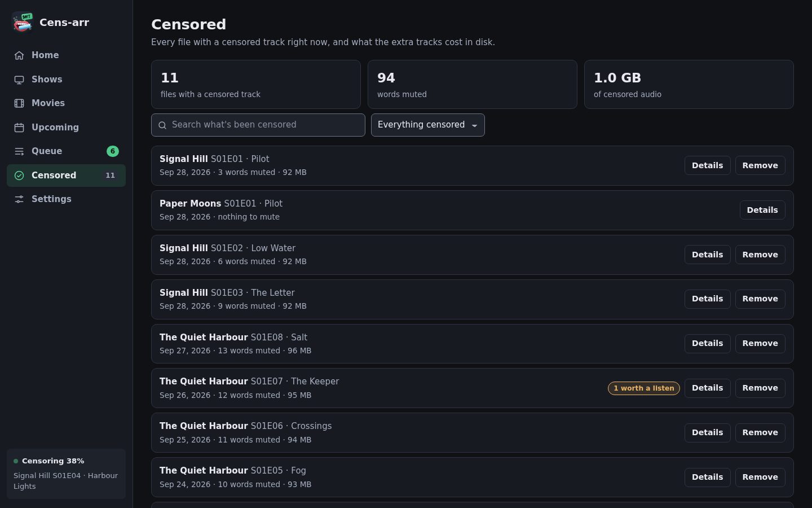812x508 pixels.
Task: Open Details for Paper Moons Pilot
Action: [762, 210]
